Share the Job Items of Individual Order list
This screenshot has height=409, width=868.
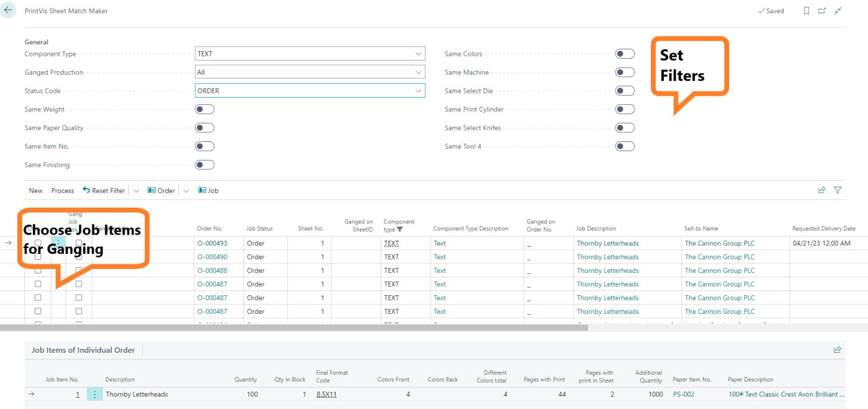[x=837, y=350]
